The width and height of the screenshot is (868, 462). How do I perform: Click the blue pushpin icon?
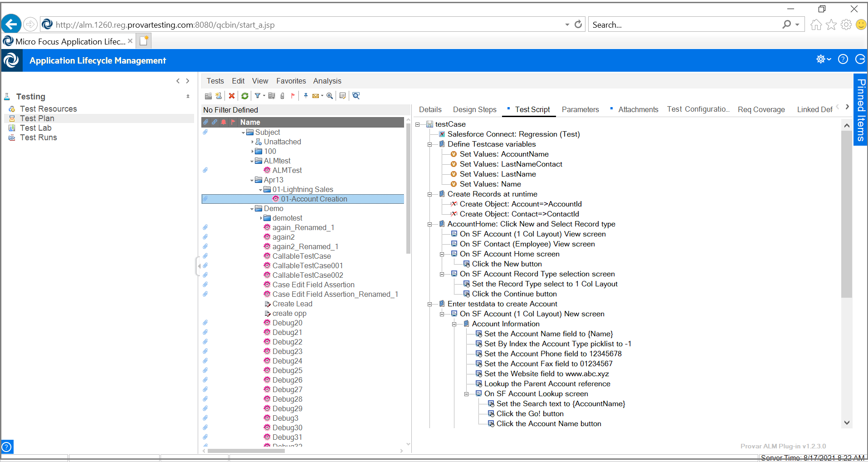click(306, 96)
